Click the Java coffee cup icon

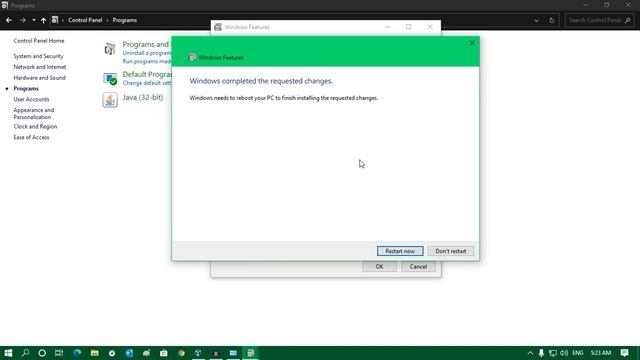110,100
